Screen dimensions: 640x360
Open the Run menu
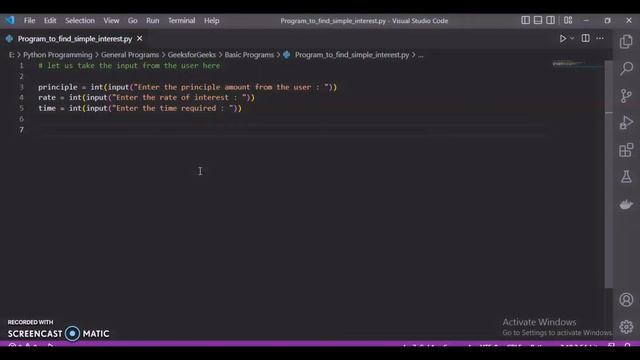point(153,20)
